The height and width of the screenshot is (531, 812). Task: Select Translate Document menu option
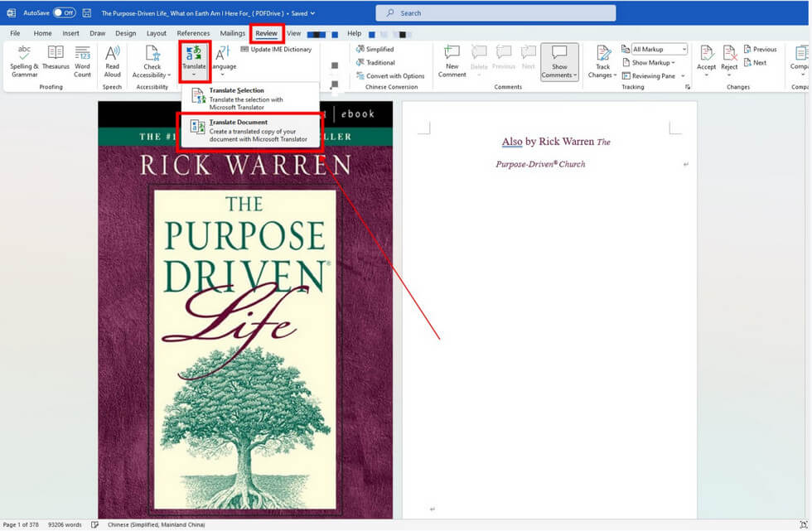click(251, 131)
